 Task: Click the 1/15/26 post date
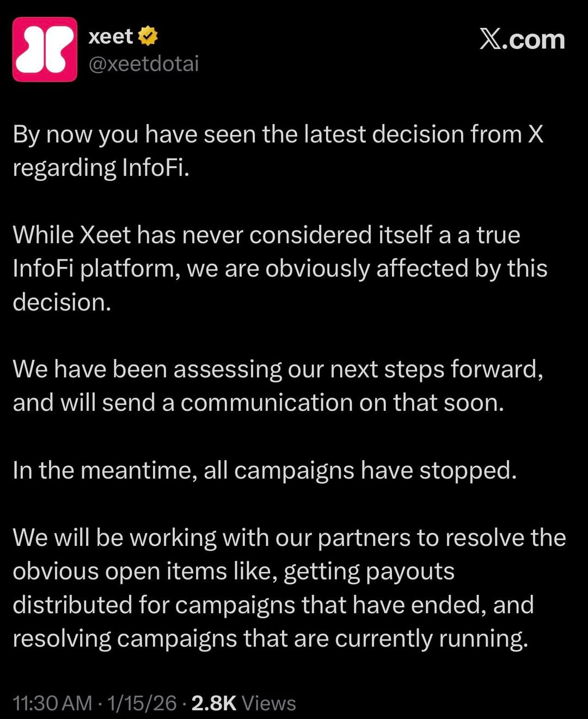point(142,703)
